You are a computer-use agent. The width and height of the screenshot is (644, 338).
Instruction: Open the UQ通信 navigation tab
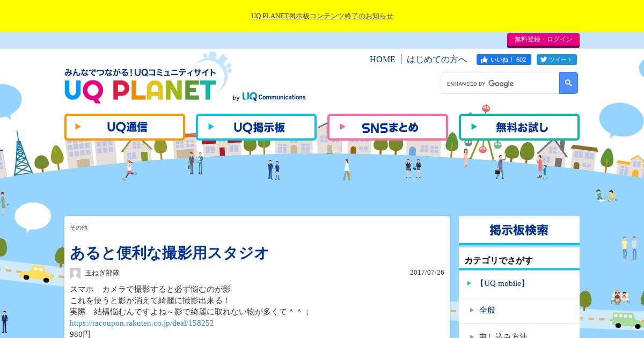click(125, 127)
